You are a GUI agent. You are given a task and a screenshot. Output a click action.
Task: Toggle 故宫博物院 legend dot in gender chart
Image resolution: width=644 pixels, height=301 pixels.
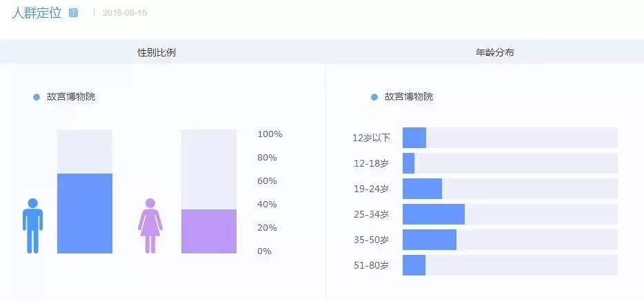pos(37,97)
